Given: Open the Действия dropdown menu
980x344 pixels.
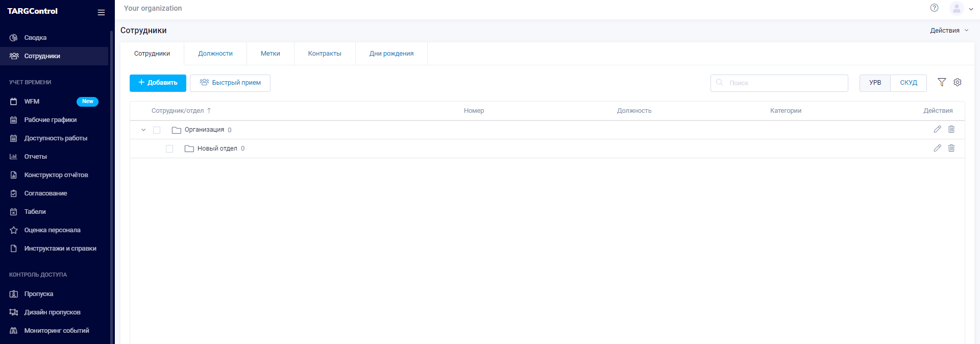Looking at the screenshot, I should (x=949, y=31).
